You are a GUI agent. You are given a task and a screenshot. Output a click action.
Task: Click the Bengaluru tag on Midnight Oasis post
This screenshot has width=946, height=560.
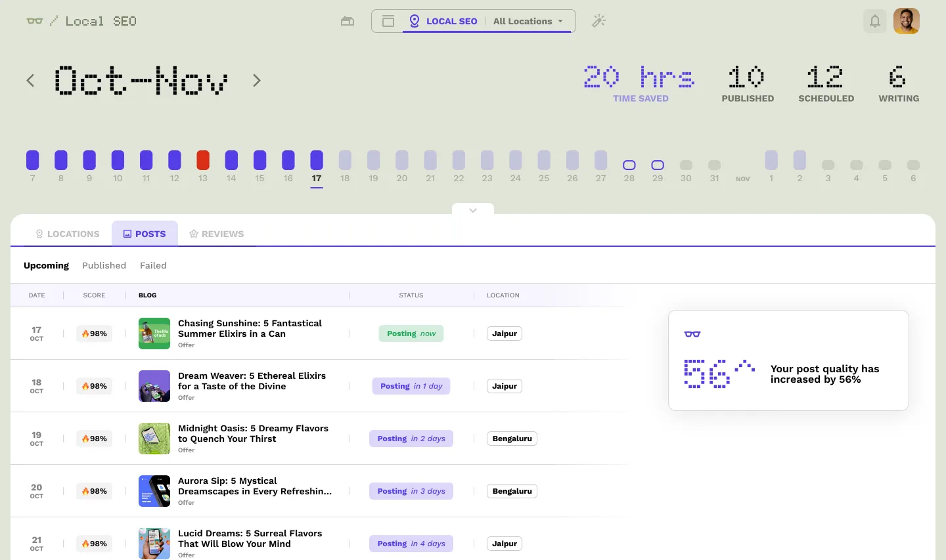(x=512, y=439)
